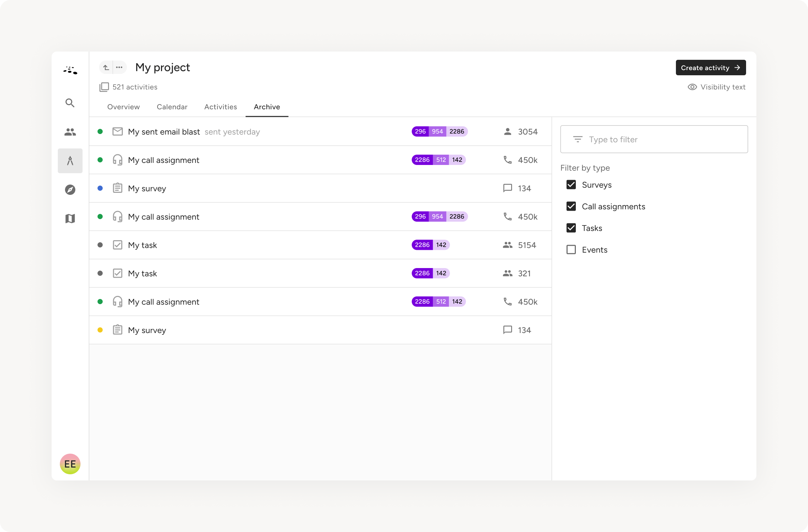Click the 521 activities stack icon
This screenshot has width=808, height=532.
(104, 87)
